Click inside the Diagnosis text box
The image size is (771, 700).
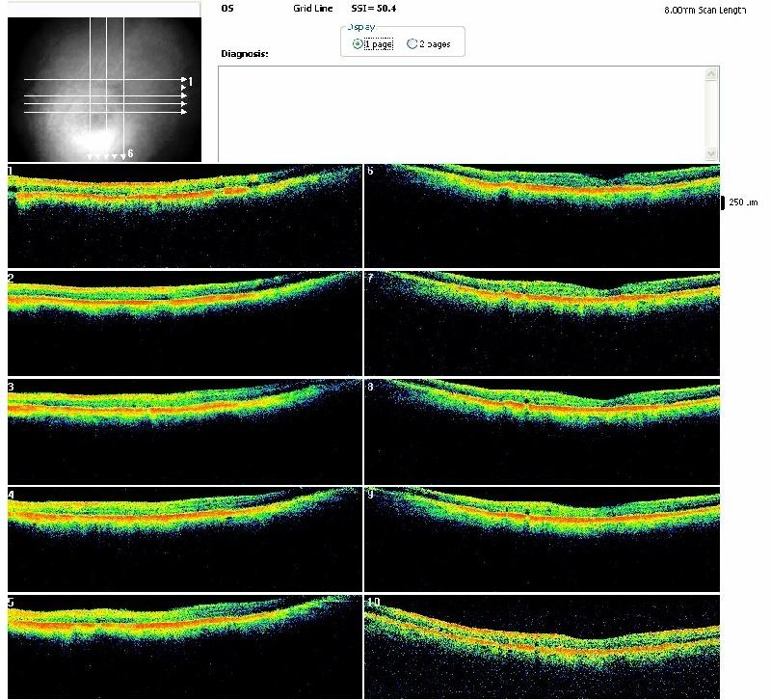(462, 114)
